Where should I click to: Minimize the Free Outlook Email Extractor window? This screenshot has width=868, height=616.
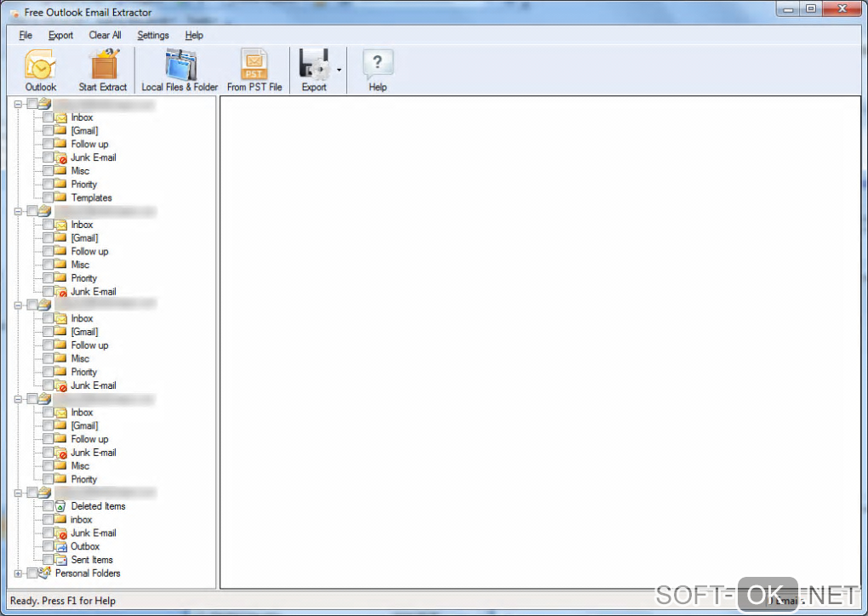[x=788, y=9]
